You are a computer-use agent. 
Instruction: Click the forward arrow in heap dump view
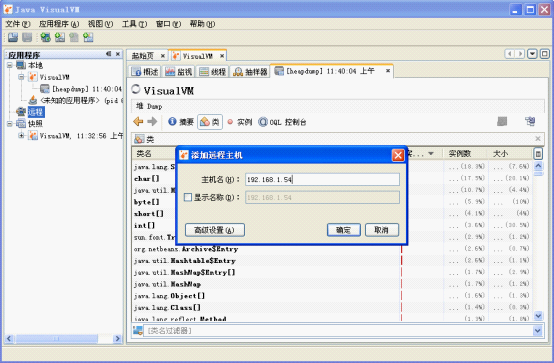click(152, 122)
